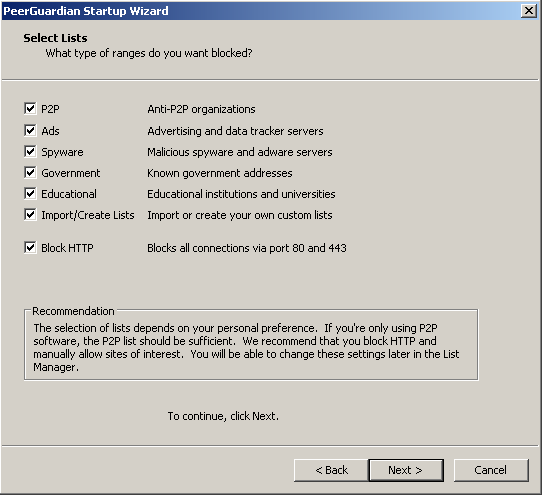Toggle the Educational list checkbox
The height and width of the screenshot is (495, 542).
(30, 194)
